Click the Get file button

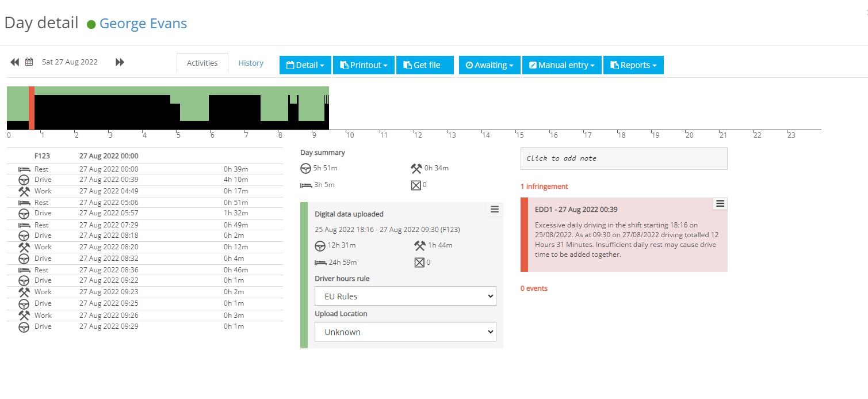pyautogui.click(x=425, y=65)
